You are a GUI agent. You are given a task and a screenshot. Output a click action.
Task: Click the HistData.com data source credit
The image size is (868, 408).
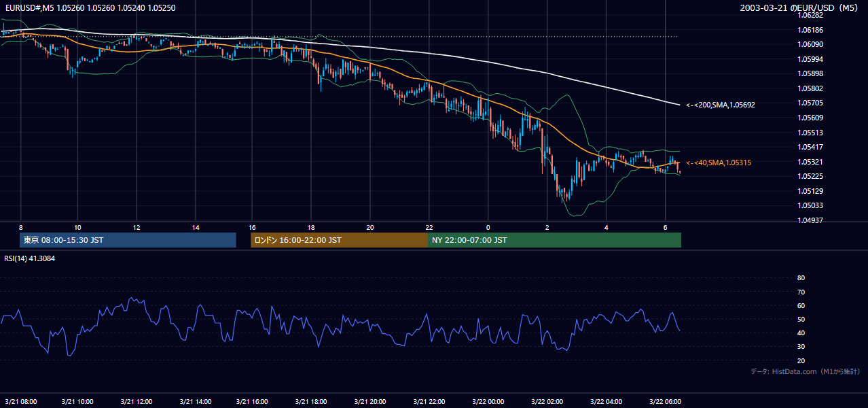[806, 371]
